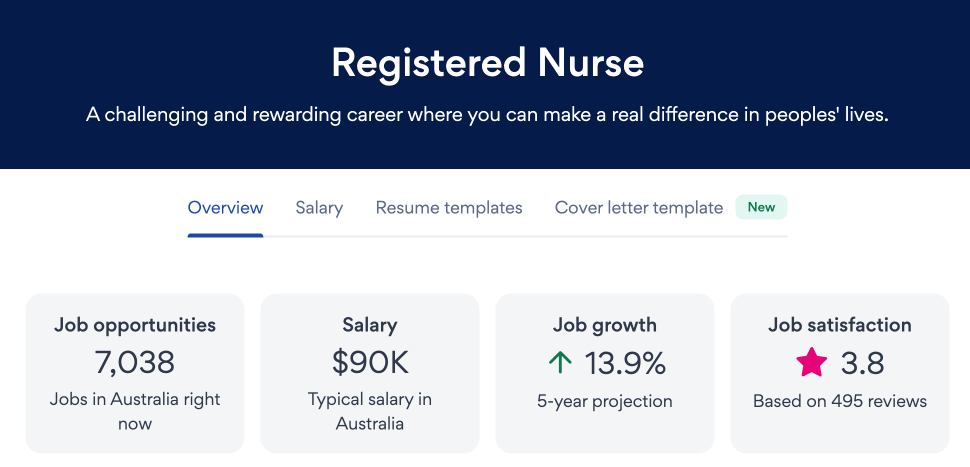The image size is (970, 467).
Task: Click the Job satisfaction card heading
Action: (840, 325)
